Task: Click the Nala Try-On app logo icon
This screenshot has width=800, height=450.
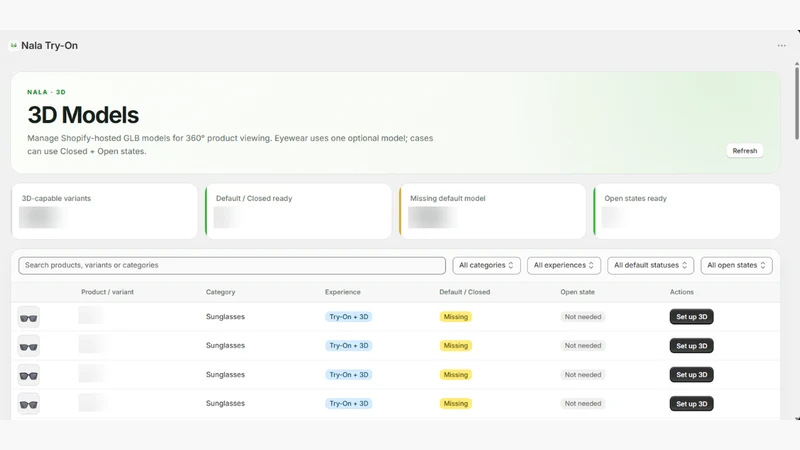Action: (14, 45)
